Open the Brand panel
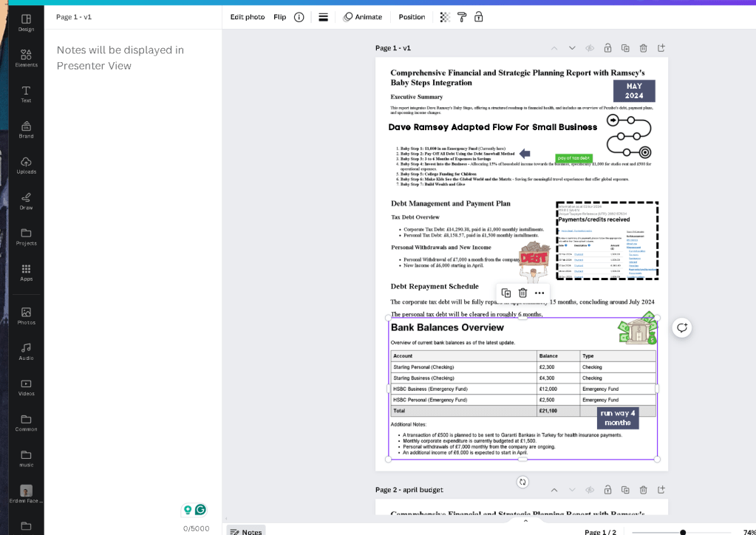Image resolution: width=756 pixels, height=535 pixels. coord(26,129)
